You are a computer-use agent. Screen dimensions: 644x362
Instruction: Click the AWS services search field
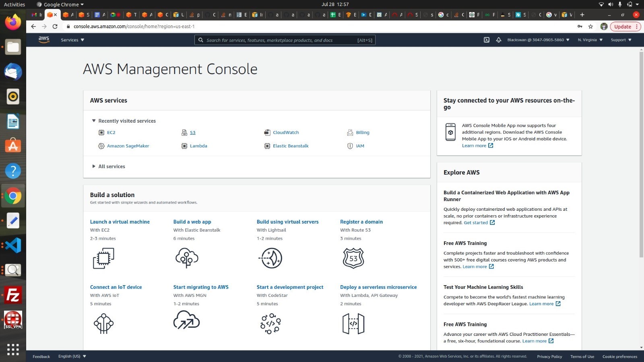pyautogui.click(x=285, y=40)
